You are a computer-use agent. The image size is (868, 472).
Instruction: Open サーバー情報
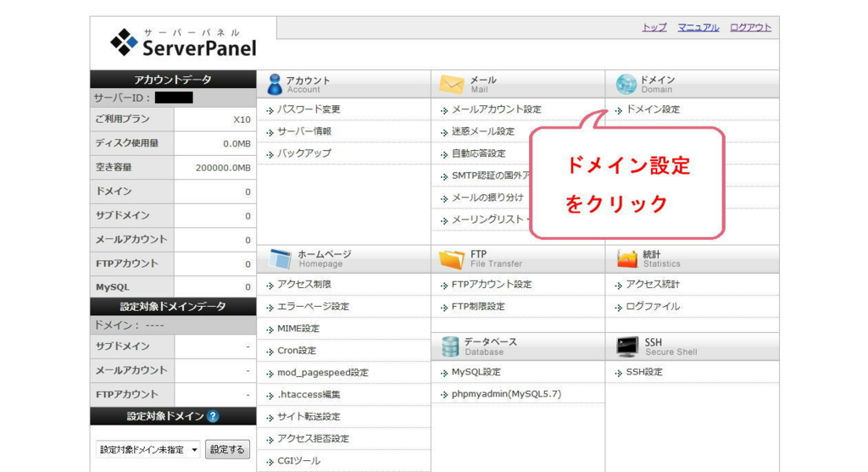click(304, 131)
